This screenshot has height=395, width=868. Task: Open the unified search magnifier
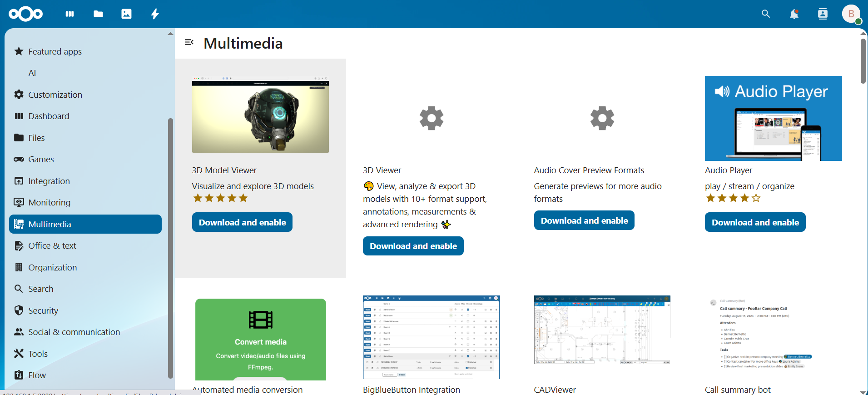pyautogui.click(x=766, y=14)
